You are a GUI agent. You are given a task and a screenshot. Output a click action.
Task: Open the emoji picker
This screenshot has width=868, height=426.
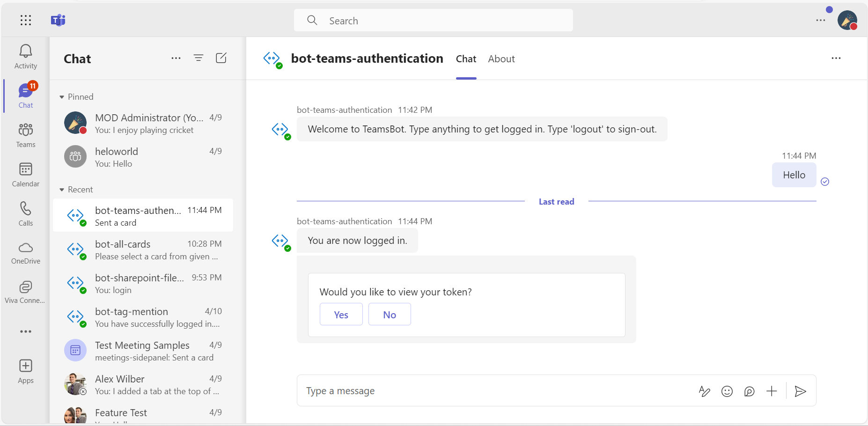pyautogui.click(x=727, y=391)
